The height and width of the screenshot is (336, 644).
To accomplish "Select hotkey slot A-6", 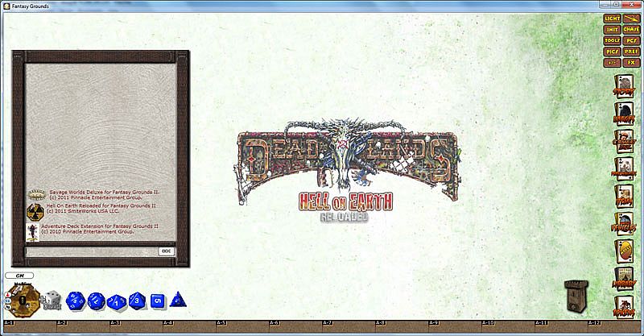I will pyautogui.click(x=295, y=326).
